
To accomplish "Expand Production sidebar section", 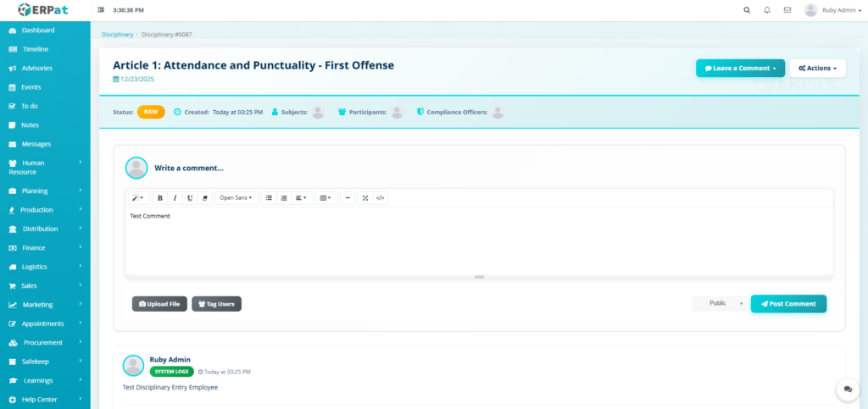I will pyautogui.click(x=45, y=209).
